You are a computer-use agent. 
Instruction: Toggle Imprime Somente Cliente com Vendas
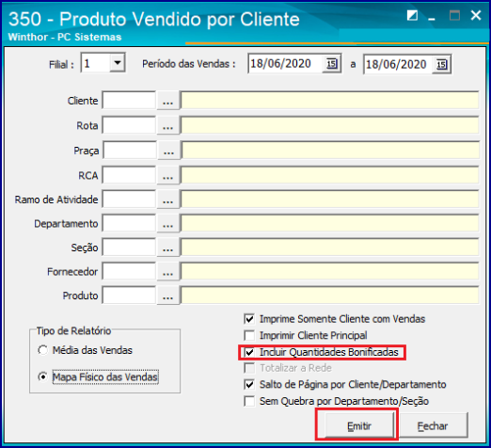(249, 319)
